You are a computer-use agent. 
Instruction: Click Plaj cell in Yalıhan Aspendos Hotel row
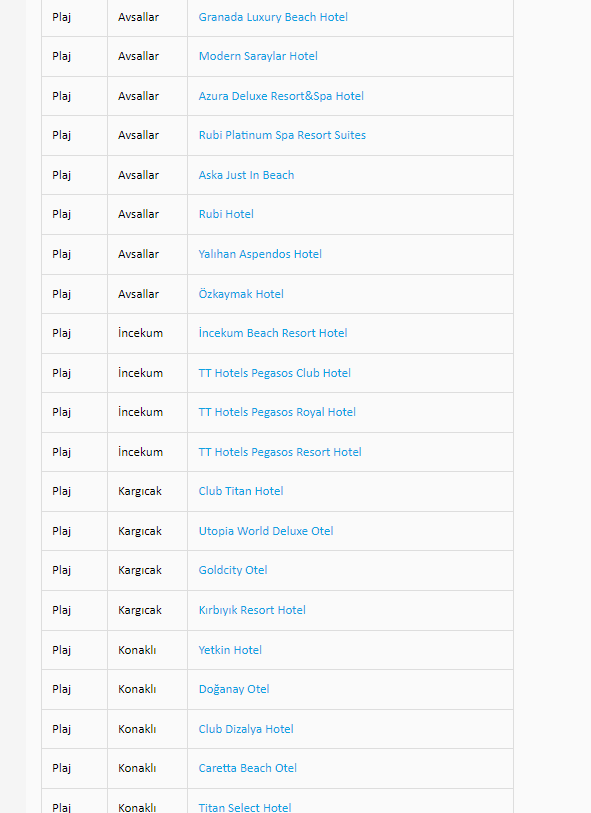point(75,254)
